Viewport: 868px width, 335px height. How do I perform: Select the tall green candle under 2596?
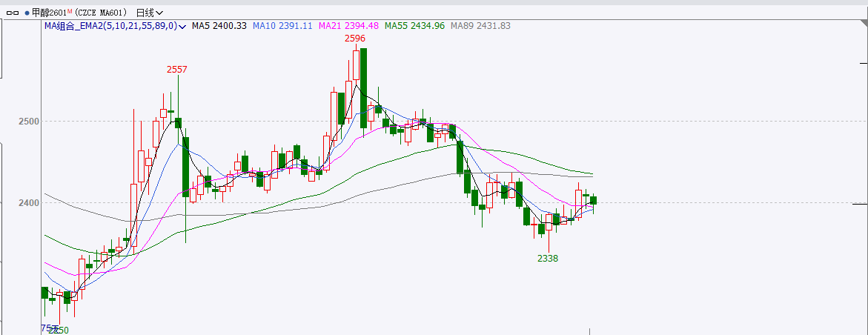(x=364, y=88)
